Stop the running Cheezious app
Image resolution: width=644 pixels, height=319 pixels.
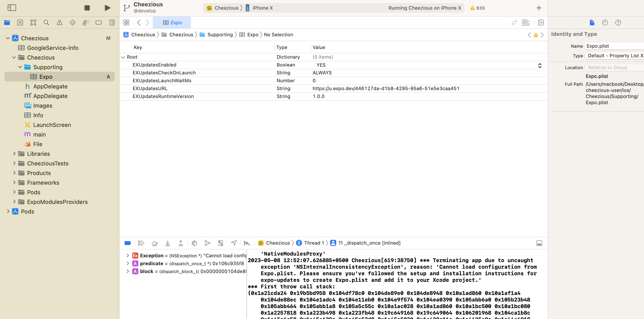[87, 8]
